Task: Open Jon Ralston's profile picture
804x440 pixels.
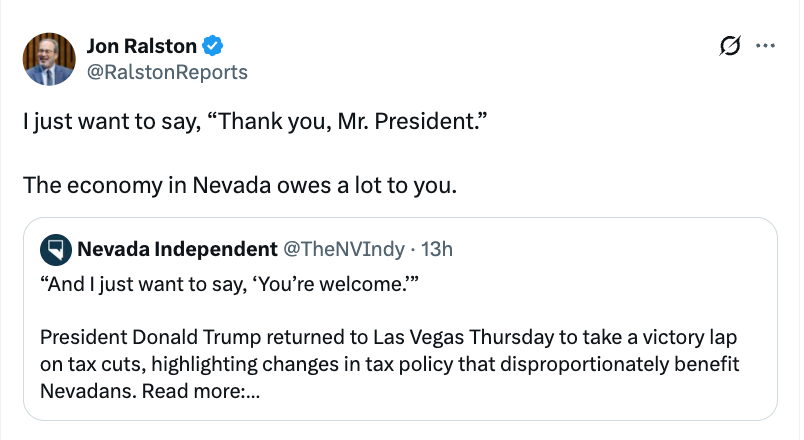Action: [x=49, y=59]
